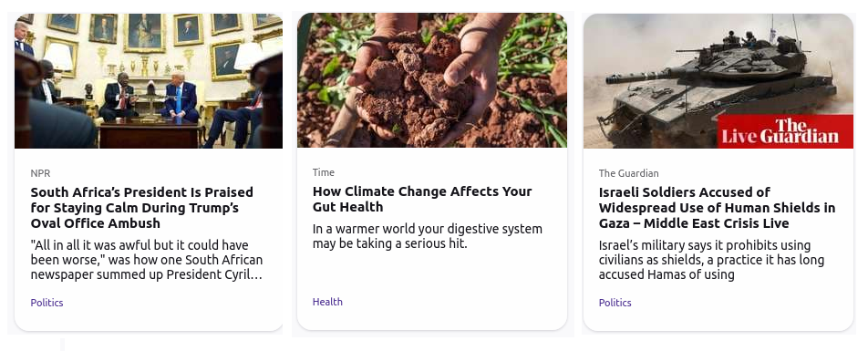Screen dimensions: 868x351
Task: Open How Climate Change Affects Gut Health headline
Action: 422,200
